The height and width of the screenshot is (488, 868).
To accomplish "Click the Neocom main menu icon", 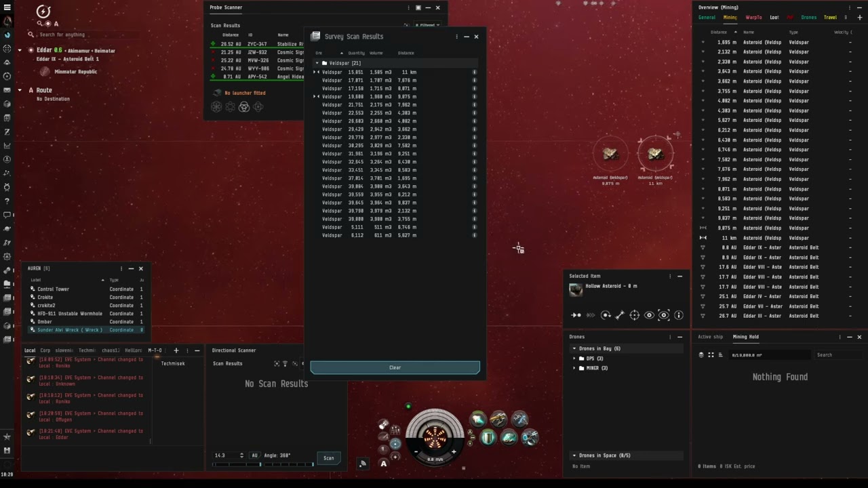I will (7, 7).
